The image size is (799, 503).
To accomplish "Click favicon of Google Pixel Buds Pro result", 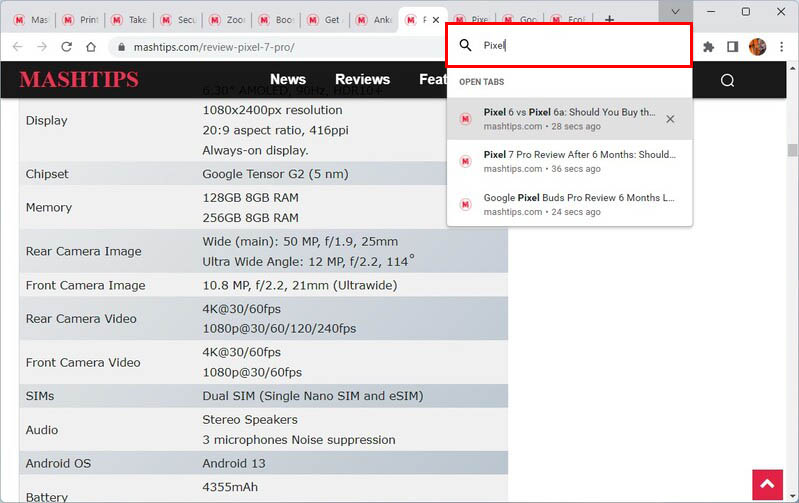I will point(465,204).
